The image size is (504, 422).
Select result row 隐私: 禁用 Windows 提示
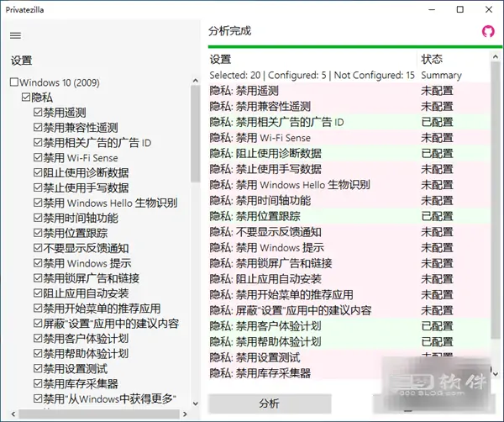tap(349, 248)
